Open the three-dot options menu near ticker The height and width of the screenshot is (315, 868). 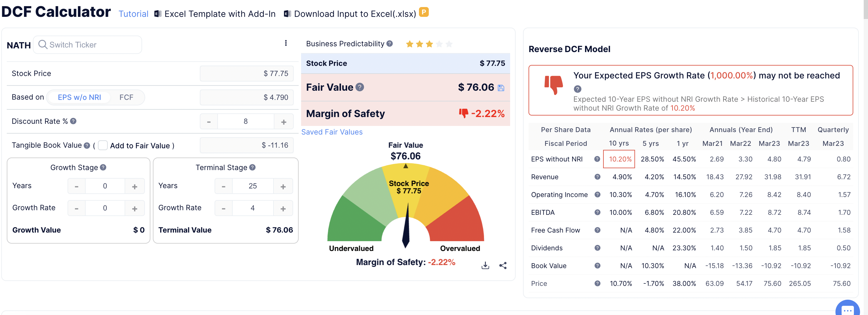(x=286, y=43)
